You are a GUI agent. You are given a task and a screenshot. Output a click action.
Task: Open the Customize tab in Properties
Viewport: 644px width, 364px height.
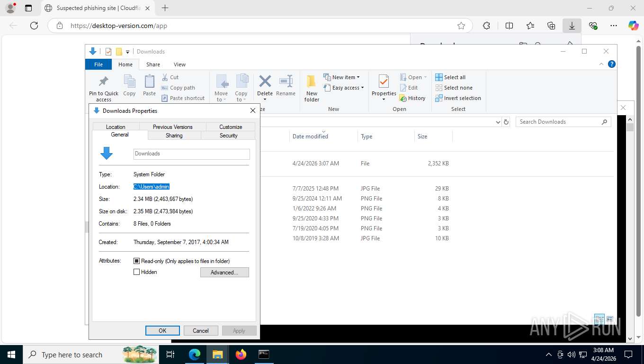click(231, 127)
